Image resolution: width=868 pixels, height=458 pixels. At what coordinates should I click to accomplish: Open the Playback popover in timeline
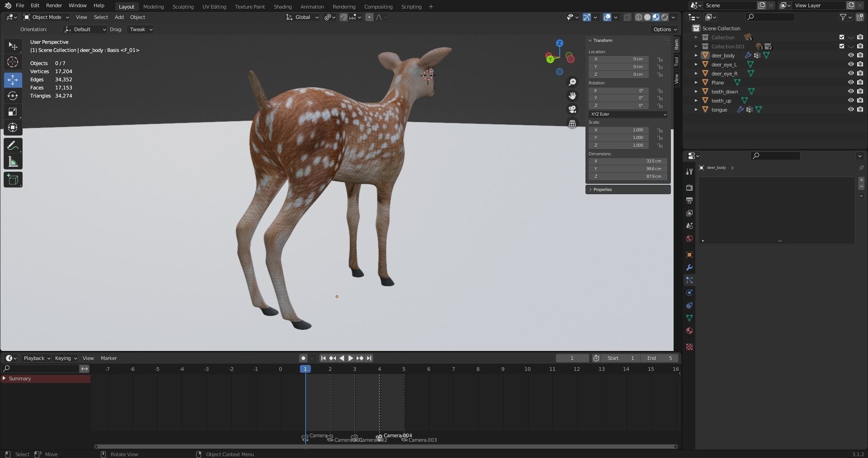pyautogui.click(x=37, y=358)
